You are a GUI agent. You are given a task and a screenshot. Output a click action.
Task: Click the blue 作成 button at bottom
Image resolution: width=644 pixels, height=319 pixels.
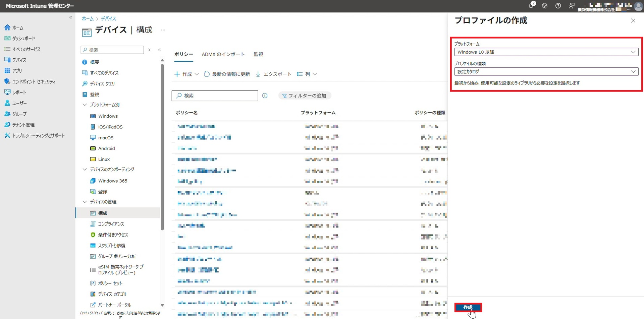click(x=468, y=307)
